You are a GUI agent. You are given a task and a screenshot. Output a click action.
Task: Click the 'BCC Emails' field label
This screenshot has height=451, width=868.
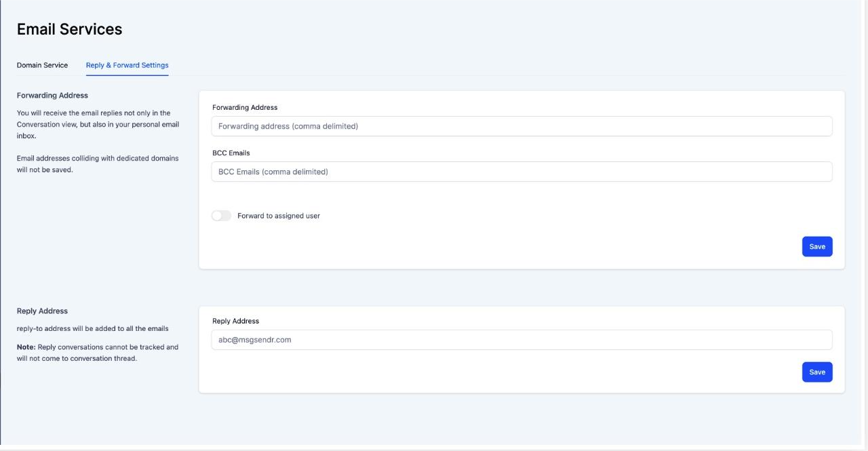pos(231,153)
